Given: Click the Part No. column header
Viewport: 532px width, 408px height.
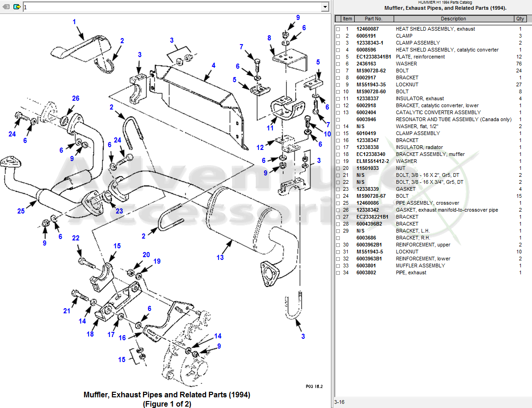Looking at the screenshot, I should pos(374,19).
